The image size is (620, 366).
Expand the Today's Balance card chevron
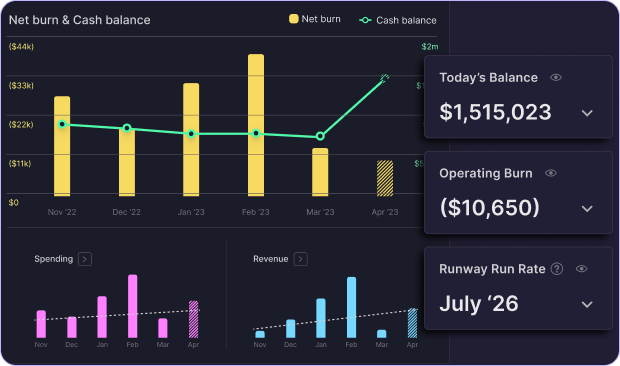click(587, 113)
